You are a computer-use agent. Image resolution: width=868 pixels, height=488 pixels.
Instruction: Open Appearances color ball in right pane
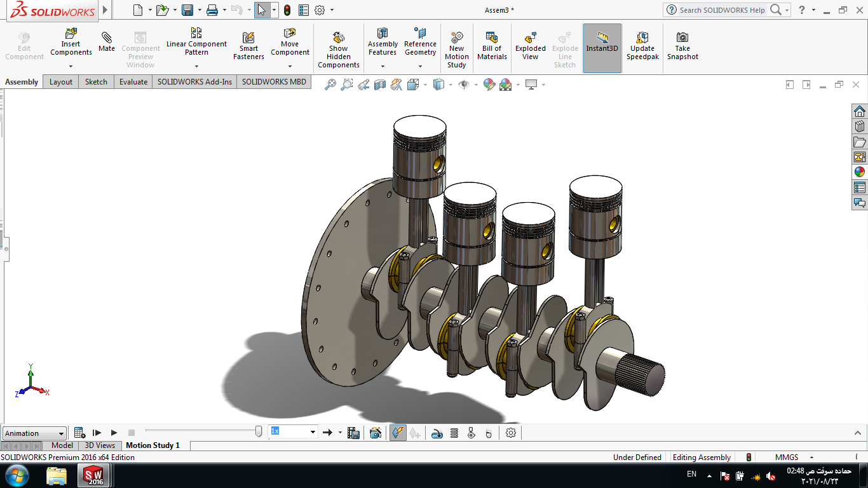coord(860,172)
